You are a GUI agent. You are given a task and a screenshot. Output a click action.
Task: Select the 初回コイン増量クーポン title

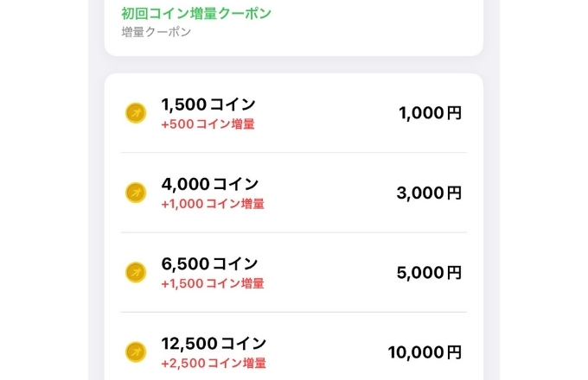pos(196,14)
